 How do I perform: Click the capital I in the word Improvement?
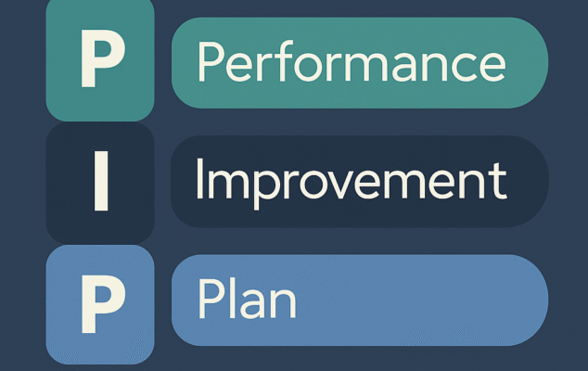(200, 181)
